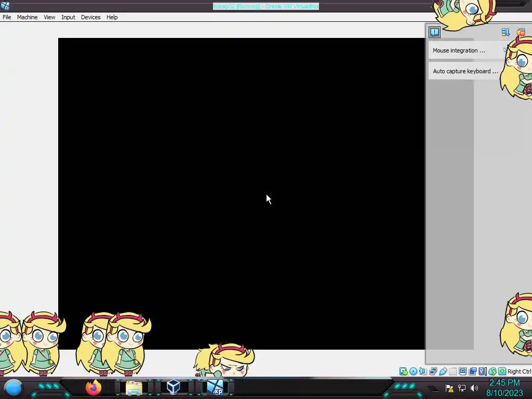
Task: Click the audio status bar icon
Action: pos(423,371)
